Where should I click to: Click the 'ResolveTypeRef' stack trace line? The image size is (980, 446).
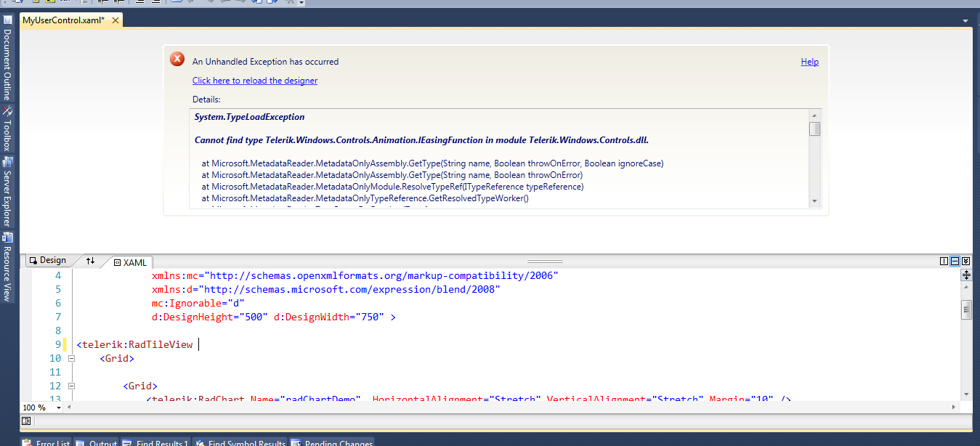(x=392, y=187)
